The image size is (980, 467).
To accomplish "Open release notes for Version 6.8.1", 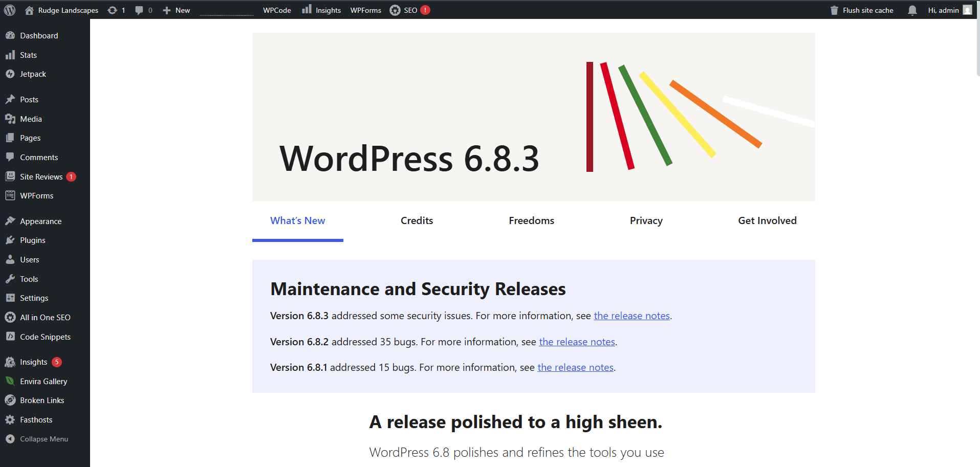I will point(575,368).
